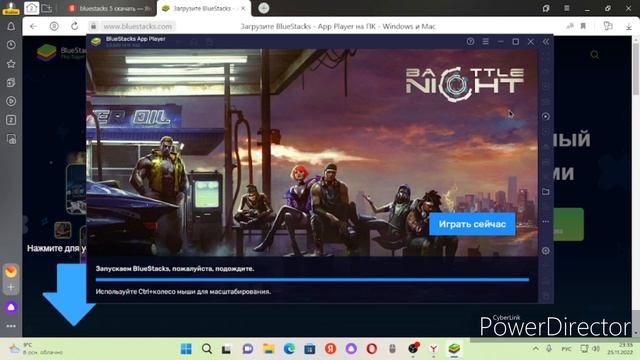The image size is (640, 360).
Task: Click the circular record icon in BlueStacks sidebar
Action: pos(546,117)
